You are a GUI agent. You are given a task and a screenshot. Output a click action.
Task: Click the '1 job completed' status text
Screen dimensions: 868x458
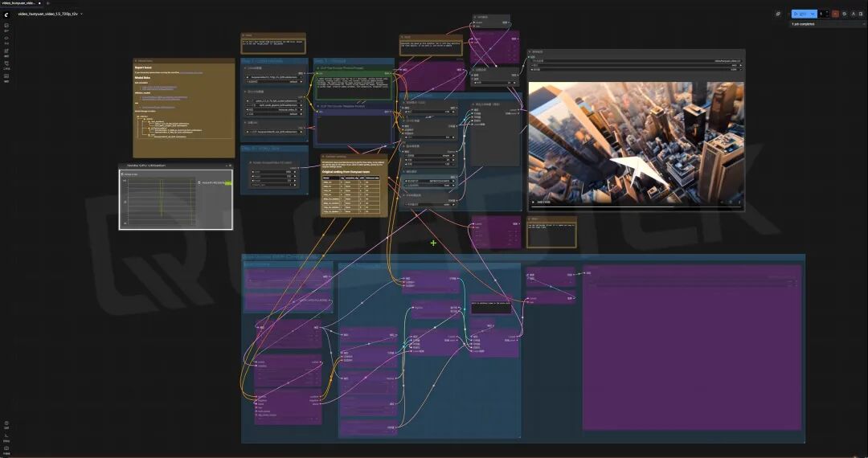[803, 24]
